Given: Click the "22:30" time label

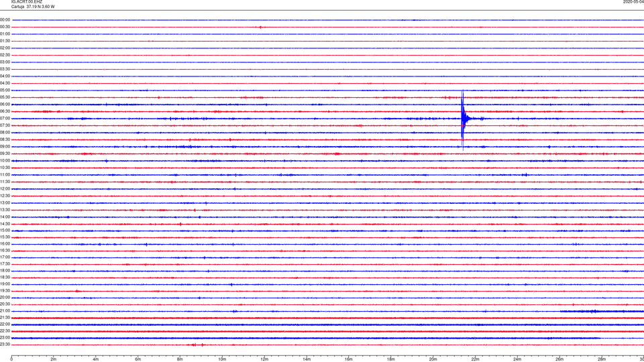Looking at the screenshot, I should (x=5, y=330).
